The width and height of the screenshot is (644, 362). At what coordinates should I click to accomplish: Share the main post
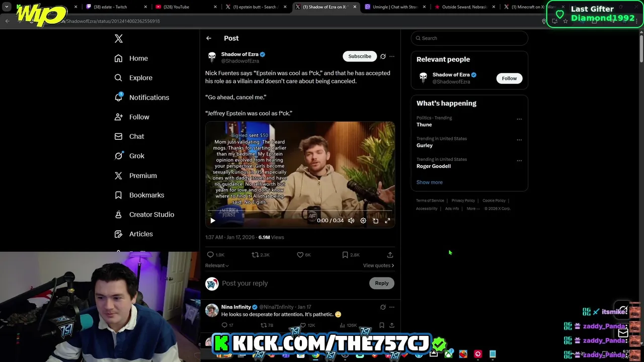pos(390,255)
